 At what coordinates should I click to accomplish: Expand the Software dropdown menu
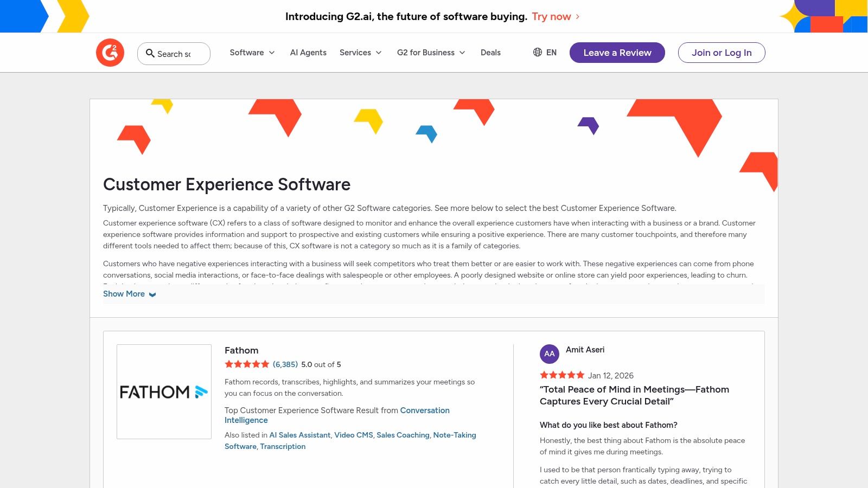pyautogui.click(x=252, y=53)
